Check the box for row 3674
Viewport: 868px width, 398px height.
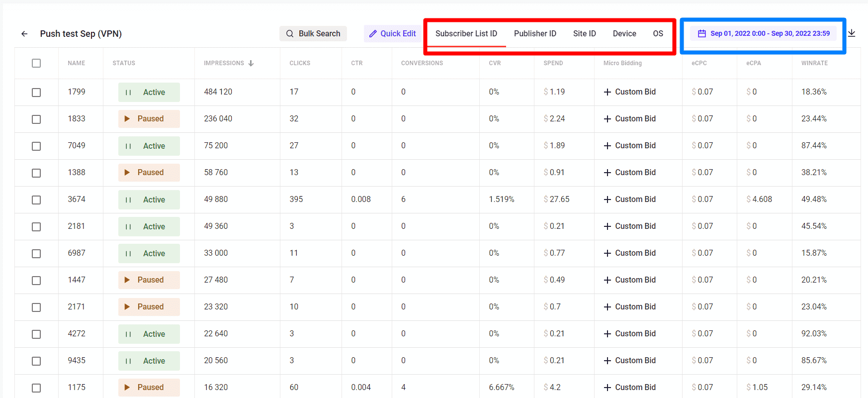coord(36,200)
